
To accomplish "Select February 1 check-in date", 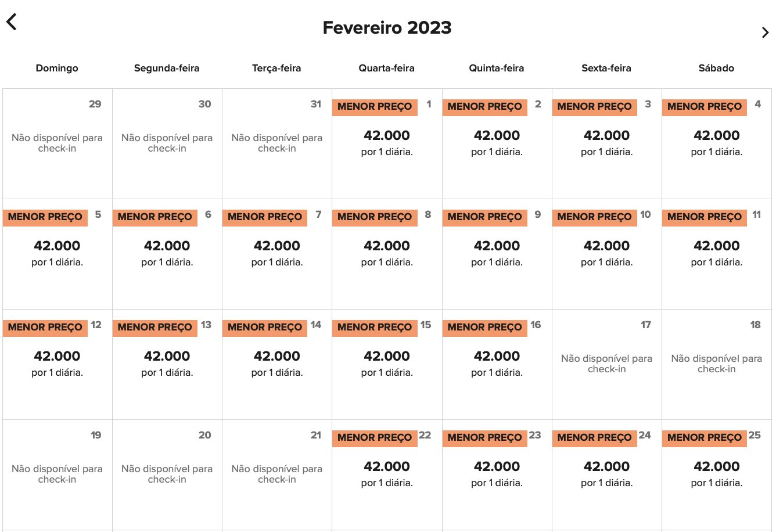I will (x=387, y=143).
